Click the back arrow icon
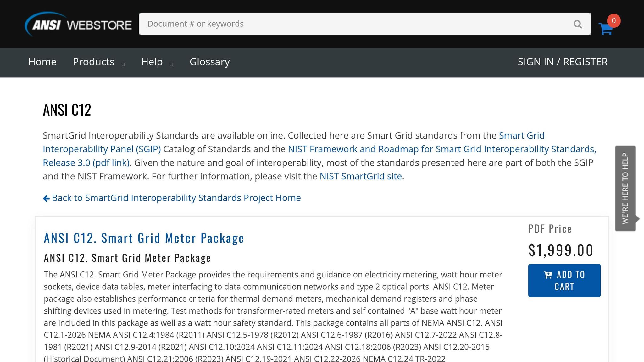The height and width of the screenshot is (362, 644). point(46,198)
